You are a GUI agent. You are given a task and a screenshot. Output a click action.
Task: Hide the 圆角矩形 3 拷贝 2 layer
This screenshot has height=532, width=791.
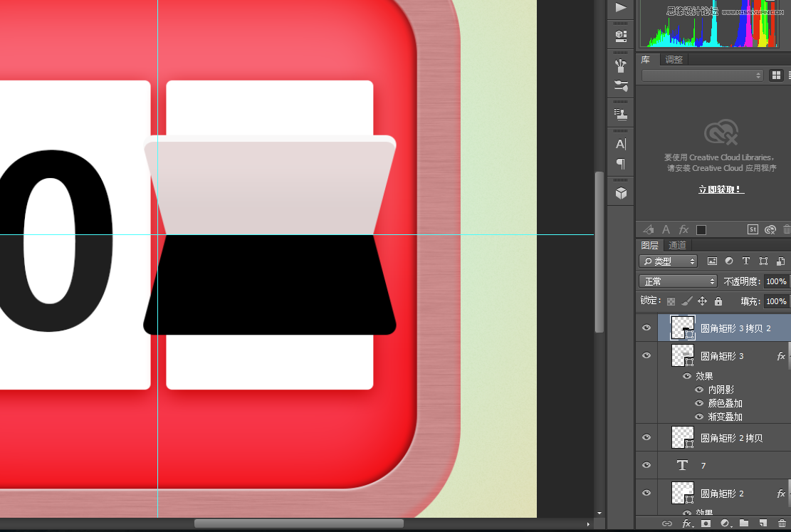(x=646, y=328)
